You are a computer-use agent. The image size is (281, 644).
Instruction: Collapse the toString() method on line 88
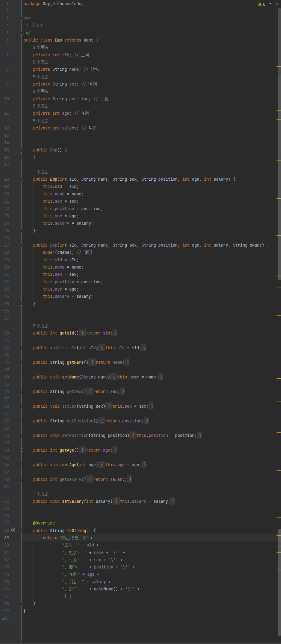[21, 530]
